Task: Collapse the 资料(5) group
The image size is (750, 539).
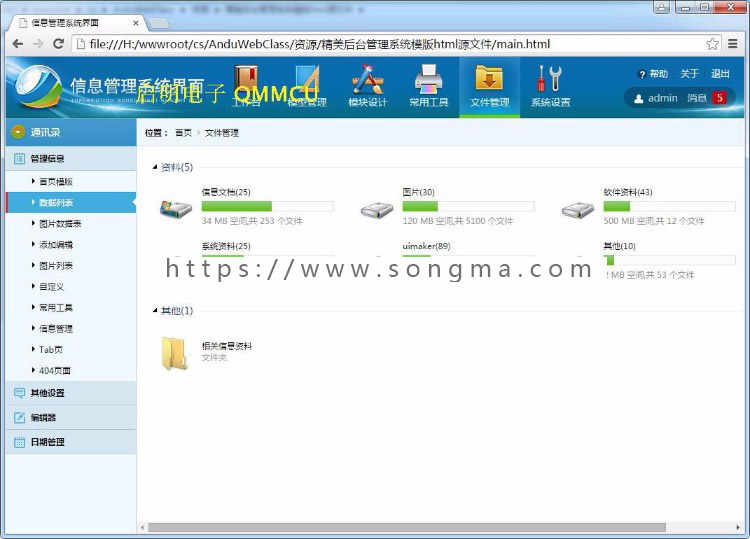Action: [x=155, y=167]
